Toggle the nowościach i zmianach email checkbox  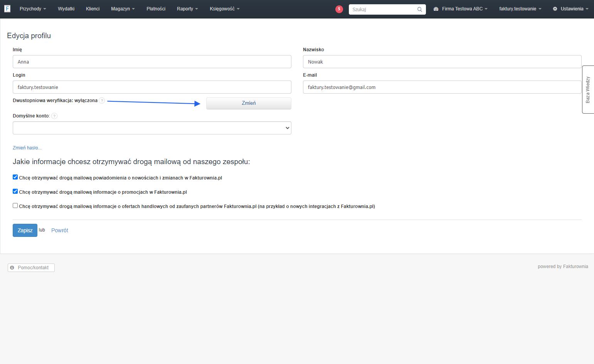pyautogui.click(x=15, y=177)
